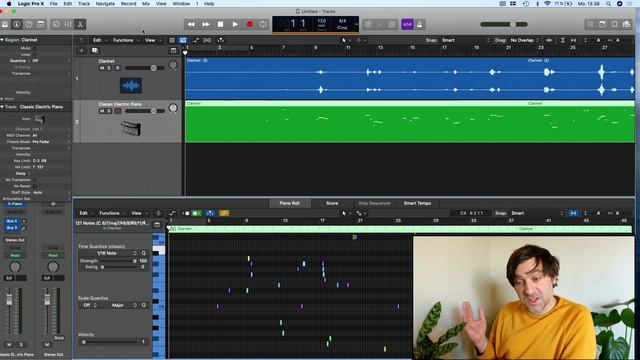Screen dimensions: 640x360
Task: Toggle the Solo button next to Tuner
Action: (392, 24)
